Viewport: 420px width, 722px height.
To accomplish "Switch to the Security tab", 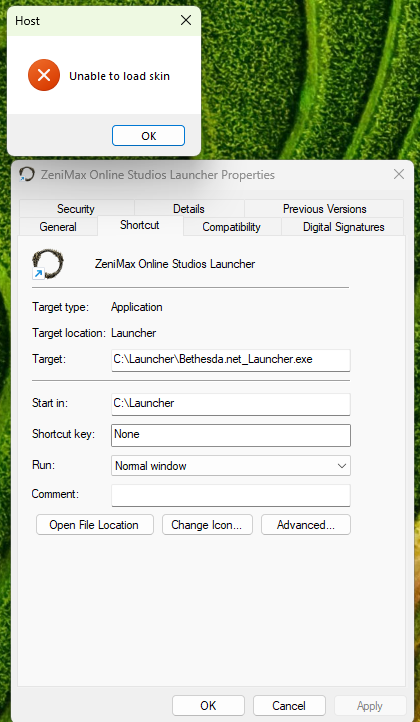I will click(x=76, y=209).
